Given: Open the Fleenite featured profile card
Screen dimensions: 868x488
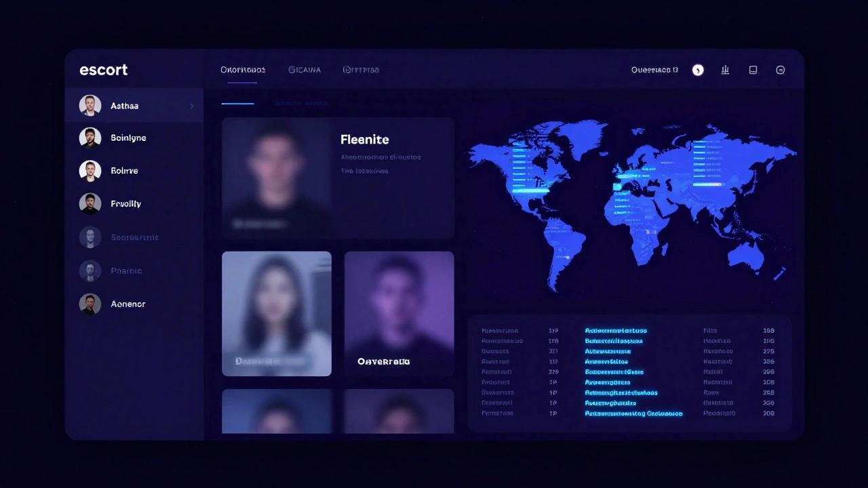Looking at the screenshot, I should tap(338, 178).
